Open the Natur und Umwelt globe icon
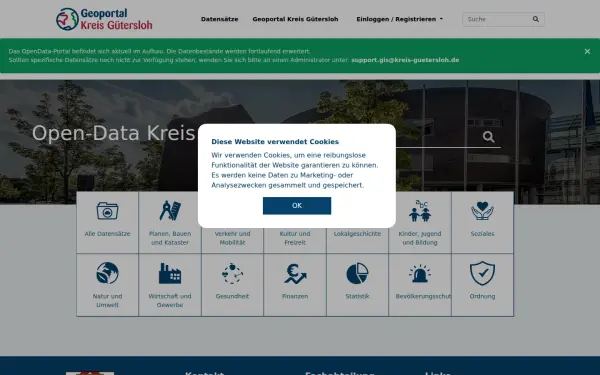600x375 pixels. point(107,273)
